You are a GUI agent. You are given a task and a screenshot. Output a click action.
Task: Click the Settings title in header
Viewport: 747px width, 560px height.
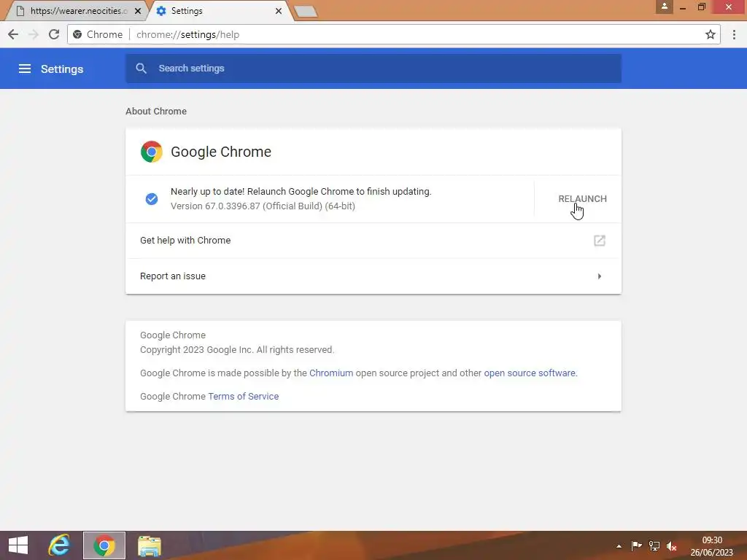point(62,69)
